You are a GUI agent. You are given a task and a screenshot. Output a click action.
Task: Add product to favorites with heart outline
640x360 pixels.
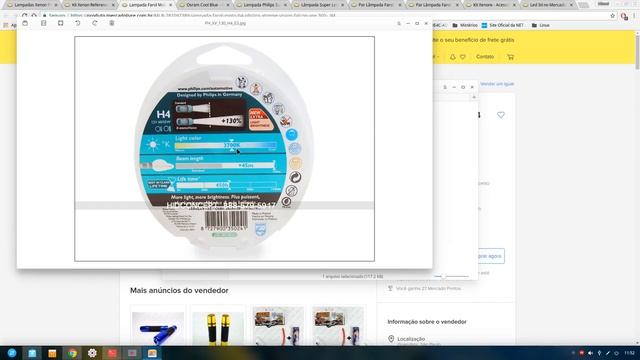pos(501,115)
